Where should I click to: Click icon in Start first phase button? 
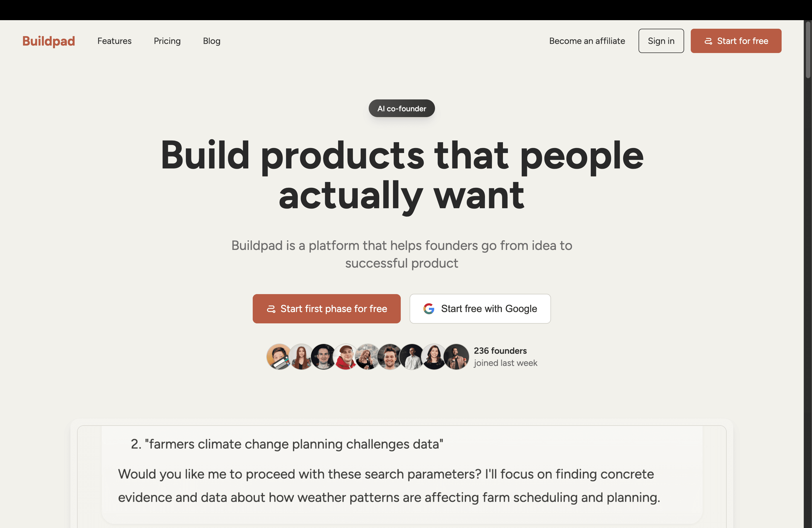pos(271,309)
